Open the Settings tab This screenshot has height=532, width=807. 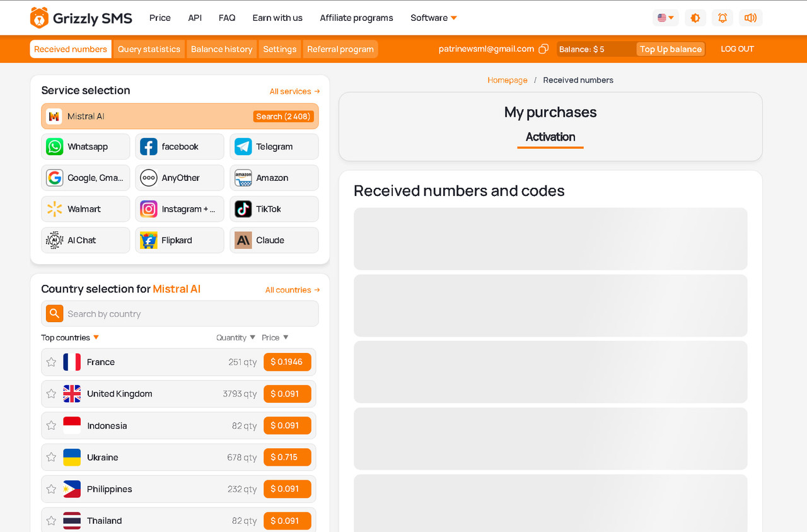[280, 49]
